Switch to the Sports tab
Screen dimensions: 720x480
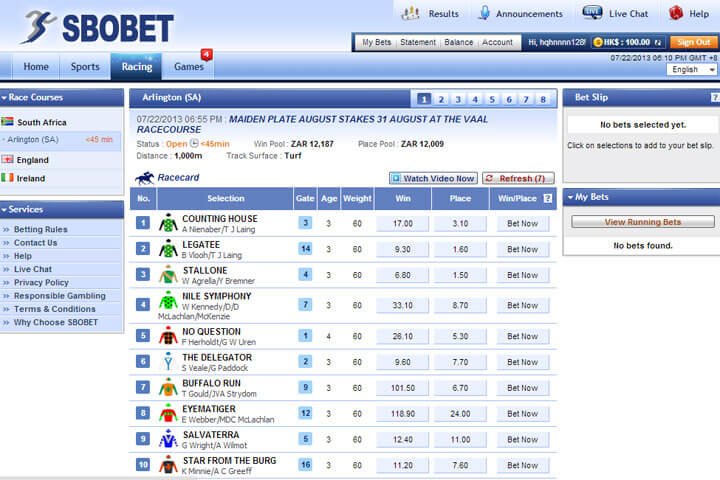85,67
